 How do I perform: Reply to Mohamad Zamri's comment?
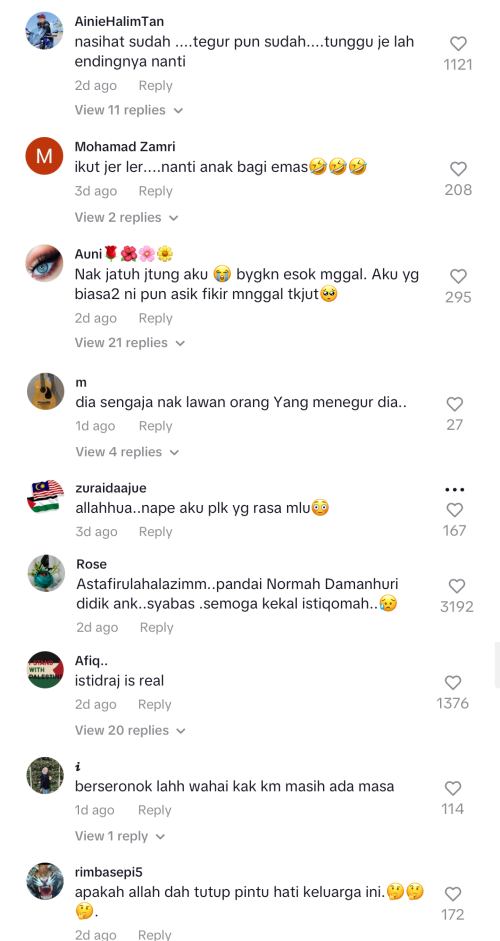155,191
